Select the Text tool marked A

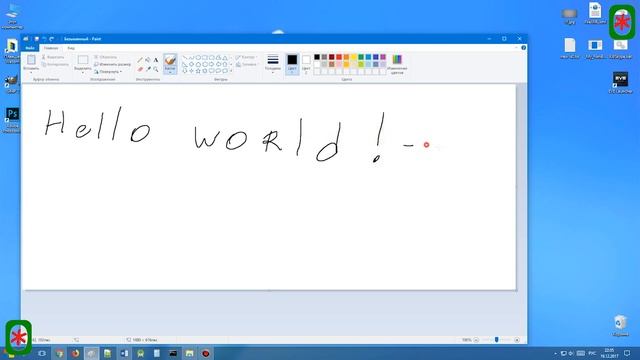(156, 60)
